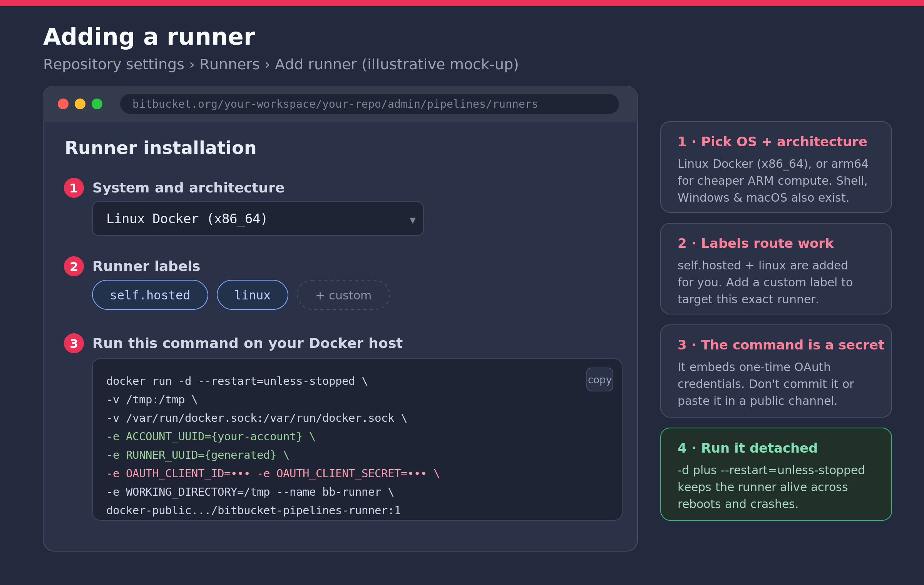Click the 'Runner labels' heading
The height and width of the screenshot is (585, 924).
[x=146, y=266]
